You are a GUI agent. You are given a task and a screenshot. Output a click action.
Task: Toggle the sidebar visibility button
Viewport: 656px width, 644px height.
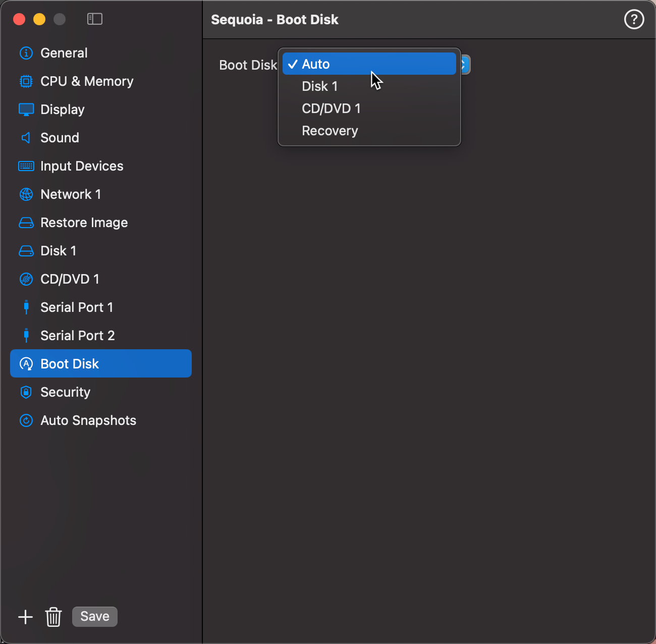pos(95,19)
